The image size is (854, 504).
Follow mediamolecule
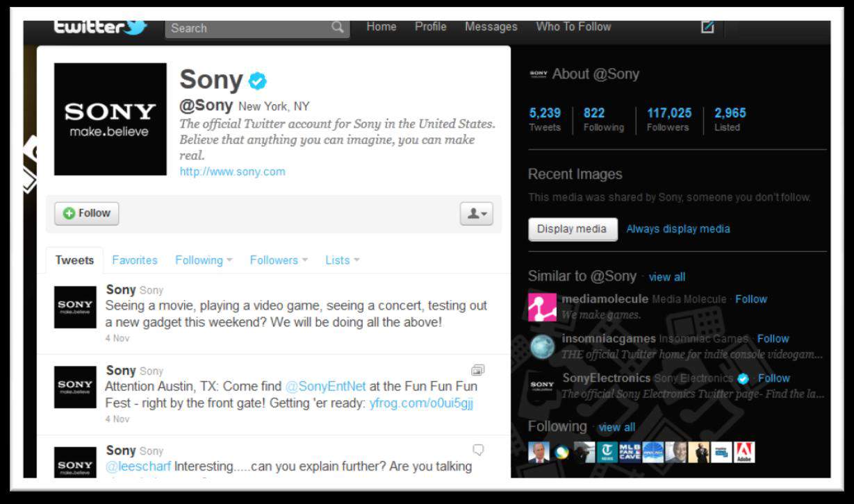point(751,299)
